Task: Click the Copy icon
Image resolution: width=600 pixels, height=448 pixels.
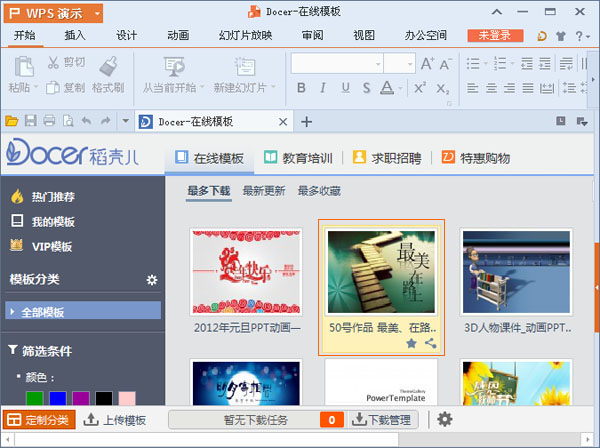Action: point(53,88)
